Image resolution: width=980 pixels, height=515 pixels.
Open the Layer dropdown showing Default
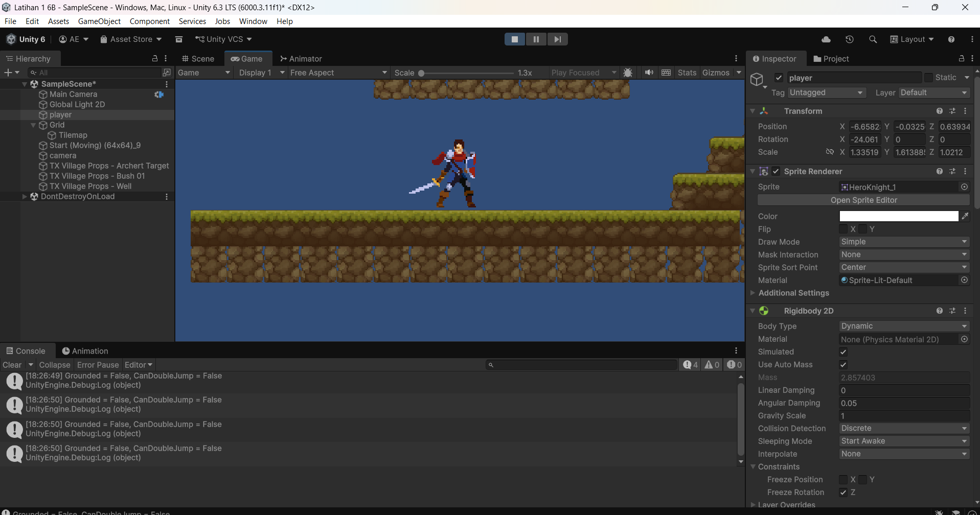point(934,92)
